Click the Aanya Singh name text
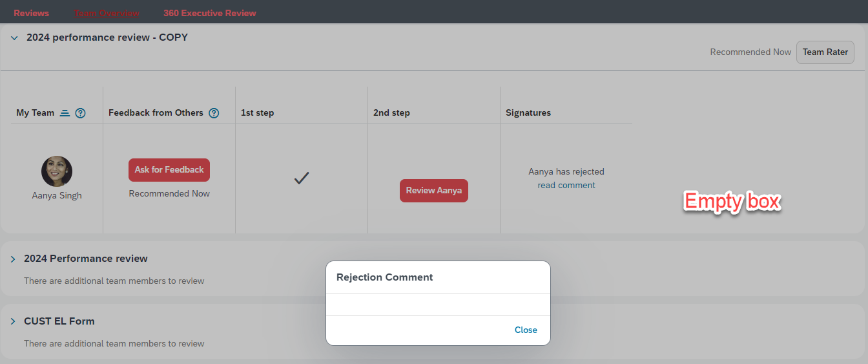 pos(57,195)
